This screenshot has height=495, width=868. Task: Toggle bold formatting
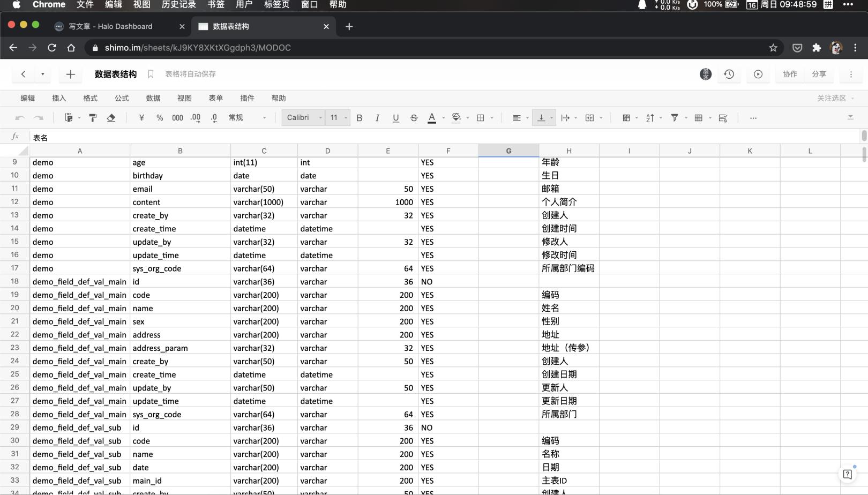pyautogui.click(x=359, y=118)
